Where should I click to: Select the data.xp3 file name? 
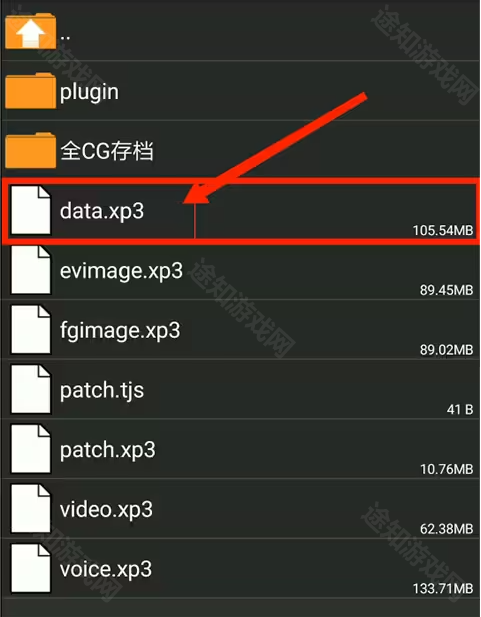click(x=102, y=212)
